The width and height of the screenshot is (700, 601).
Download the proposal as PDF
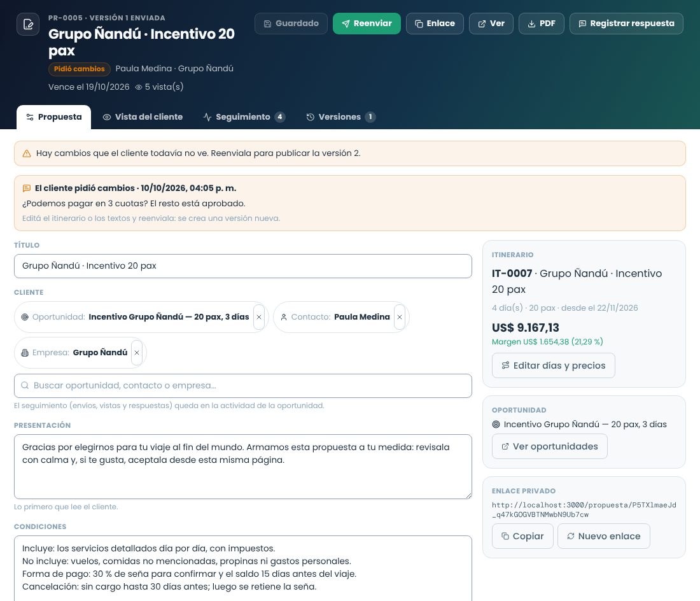pyautogui.click(x=541, y=24)
